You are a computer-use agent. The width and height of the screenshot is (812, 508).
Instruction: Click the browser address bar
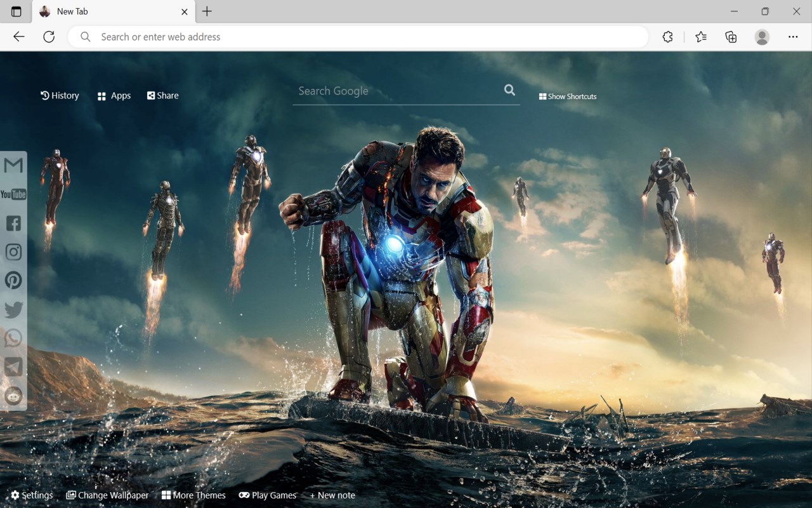pyautogui.click(x=358, y=37)
